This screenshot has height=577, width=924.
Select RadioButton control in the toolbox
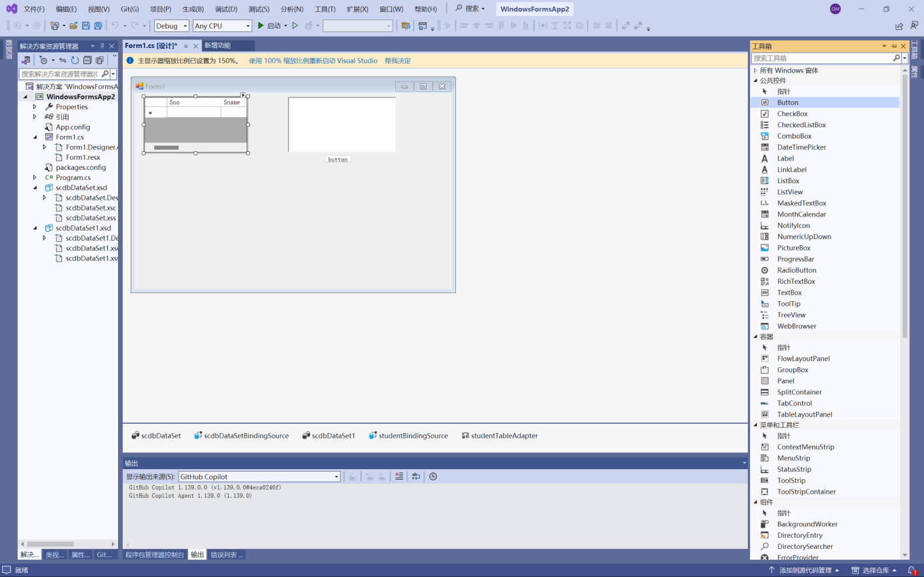[797, 270]
